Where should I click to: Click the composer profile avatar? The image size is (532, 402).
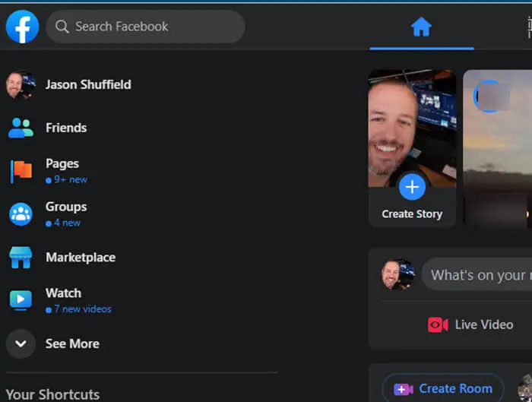coord(398,274)
